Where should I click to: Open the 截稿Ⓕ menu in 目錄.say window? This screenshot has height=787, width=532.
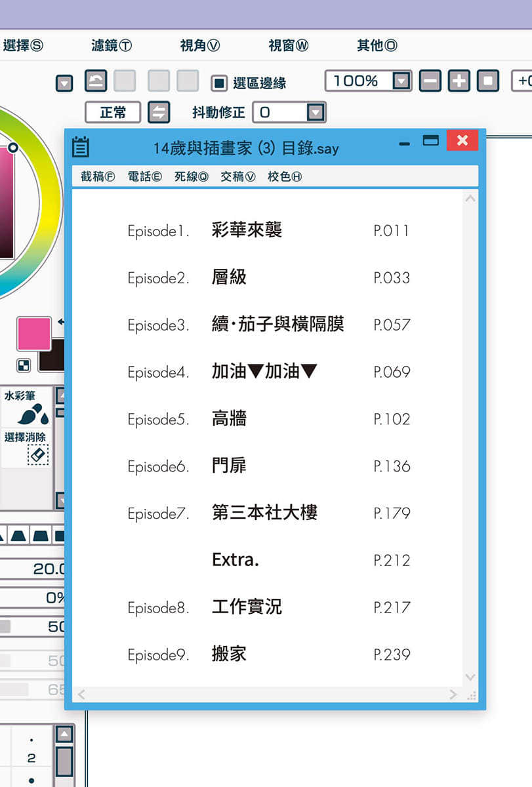click(x=98, y=176)
